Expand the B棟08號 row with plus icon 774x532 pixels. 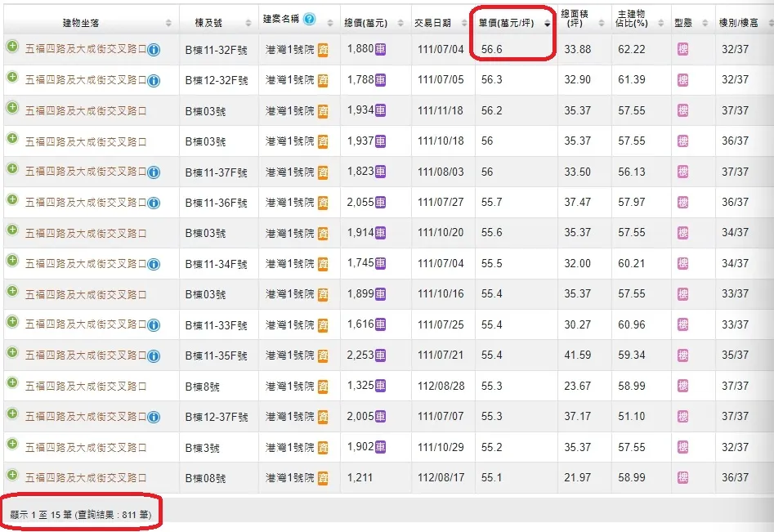coord(12,476)
